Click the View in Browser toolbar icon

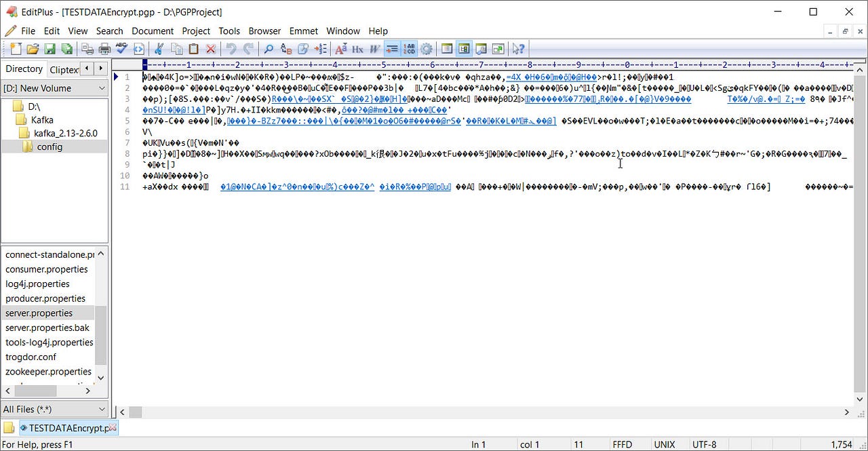pyautogui.click(x=138, y=49)
